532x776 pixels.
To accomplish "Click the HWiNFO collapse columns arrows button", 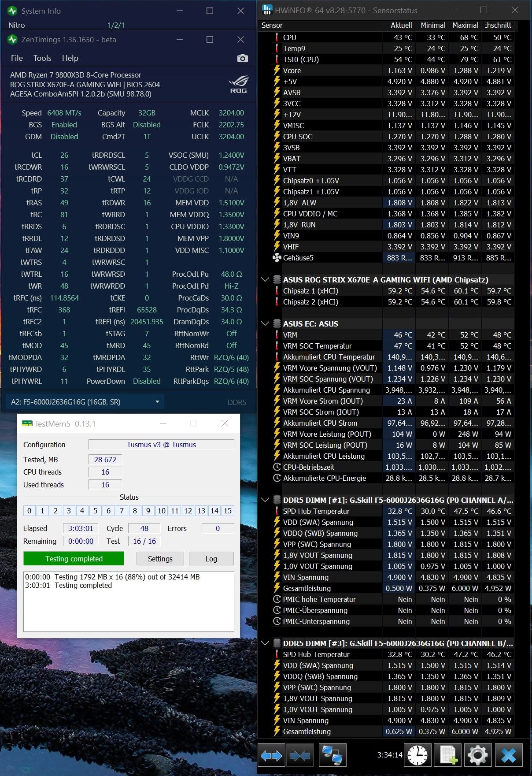I will click(300, 755).
